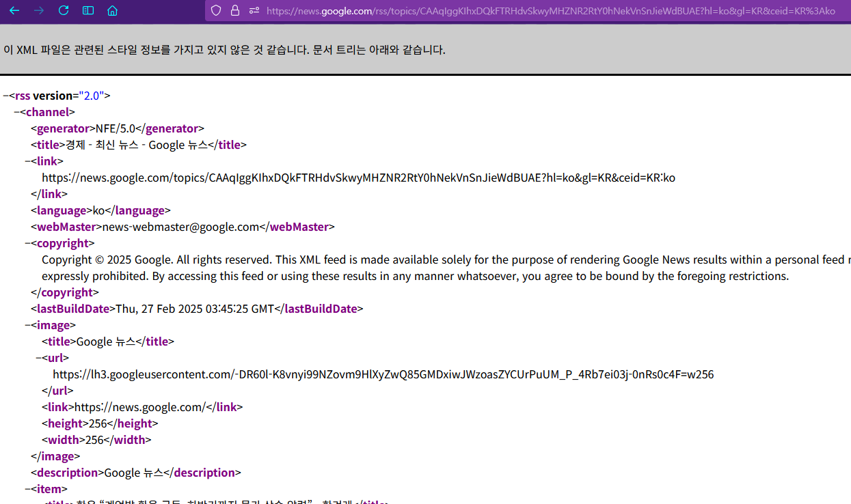Collapse the url element inside image
Image resolution: width=851 pixels, height=504 pixels.
point(38,358)
